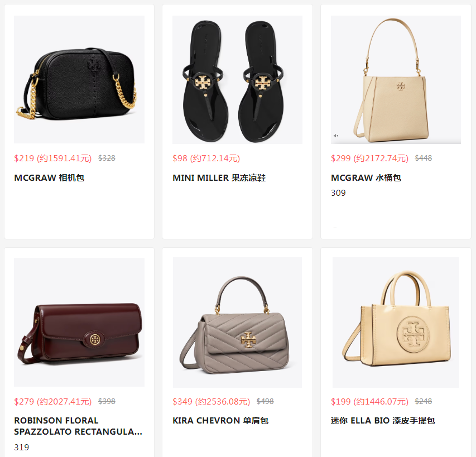Open the beige McGraw bucket bag image
The image size is (476, 457).
pyautogui.click(x=396, y=79)
